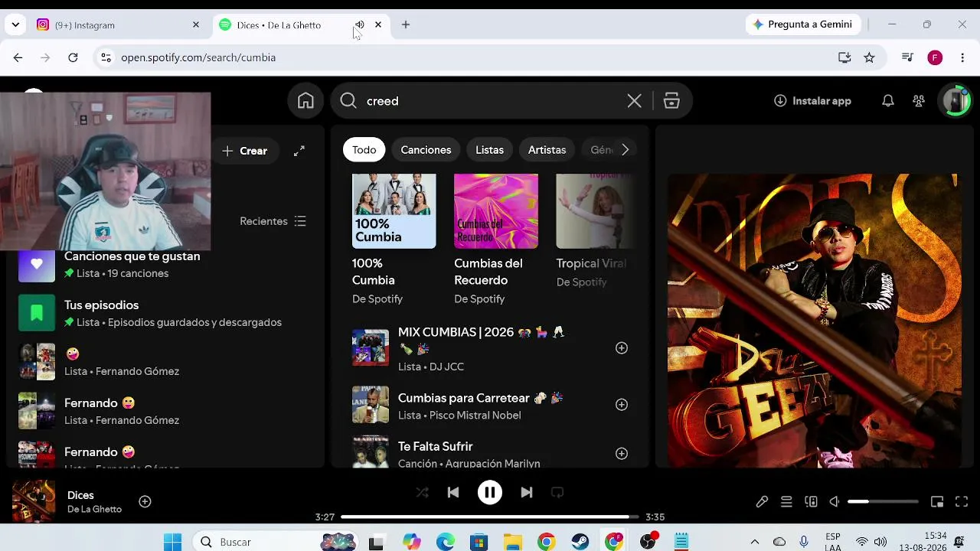
Task: Reload the Spotify page
Action: click(x=73, y=57)
